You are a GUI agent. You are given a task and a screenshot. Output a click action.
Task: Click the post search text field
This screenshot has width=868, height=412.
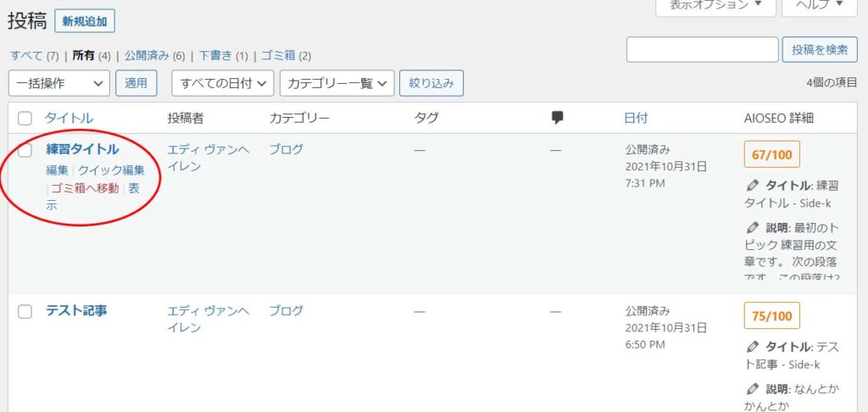[702, 50]
